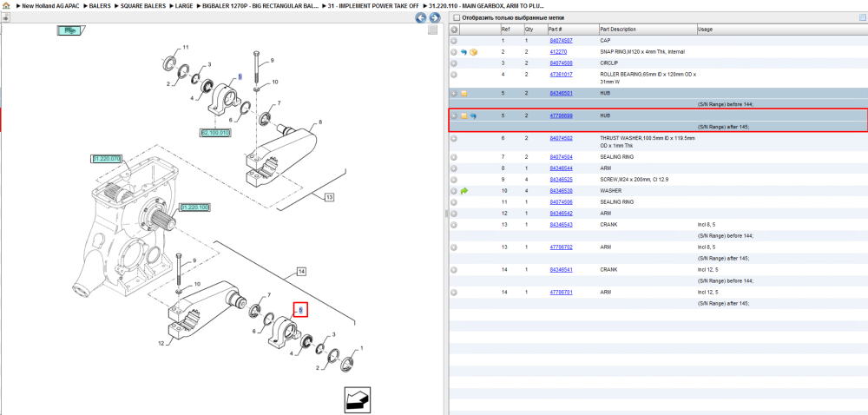The width and height of the screenshot is (868, 415).
Task: Click the gray square button under the arrows
Action: (x=433, y=30)
